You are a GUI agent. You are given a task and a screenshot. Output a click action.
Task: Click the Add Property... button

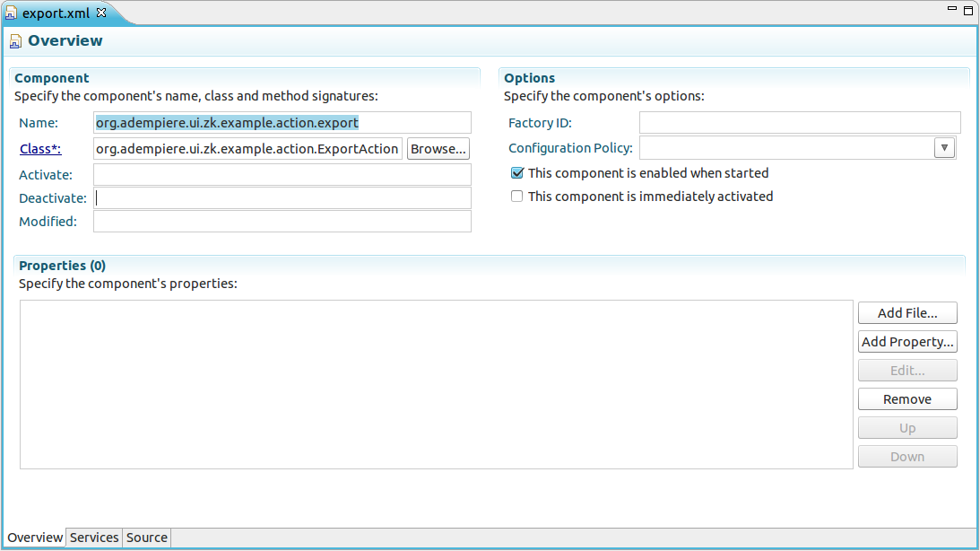(x=907, y=342)
